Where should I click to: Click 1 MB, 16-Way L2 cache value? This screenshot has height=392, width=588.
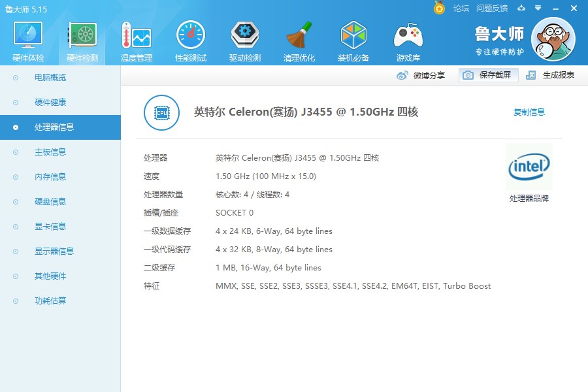pyautogui.click(x=268, y=268)
